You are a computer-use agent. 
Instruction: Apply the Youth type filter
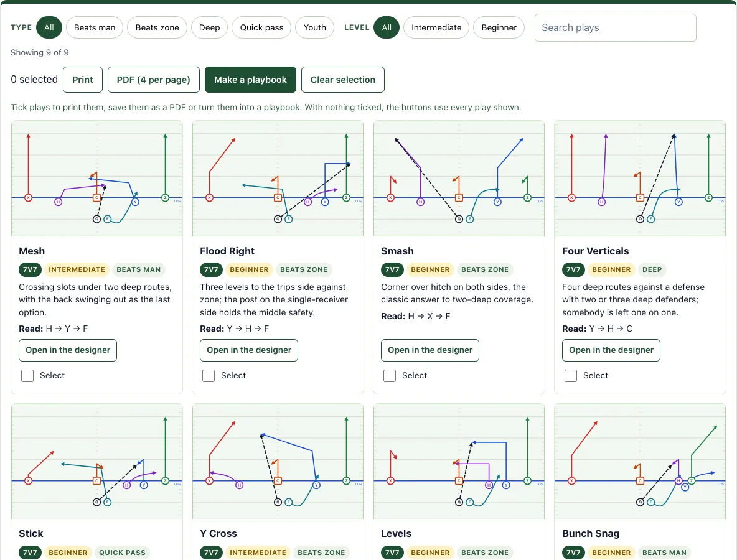coord(314,28)
